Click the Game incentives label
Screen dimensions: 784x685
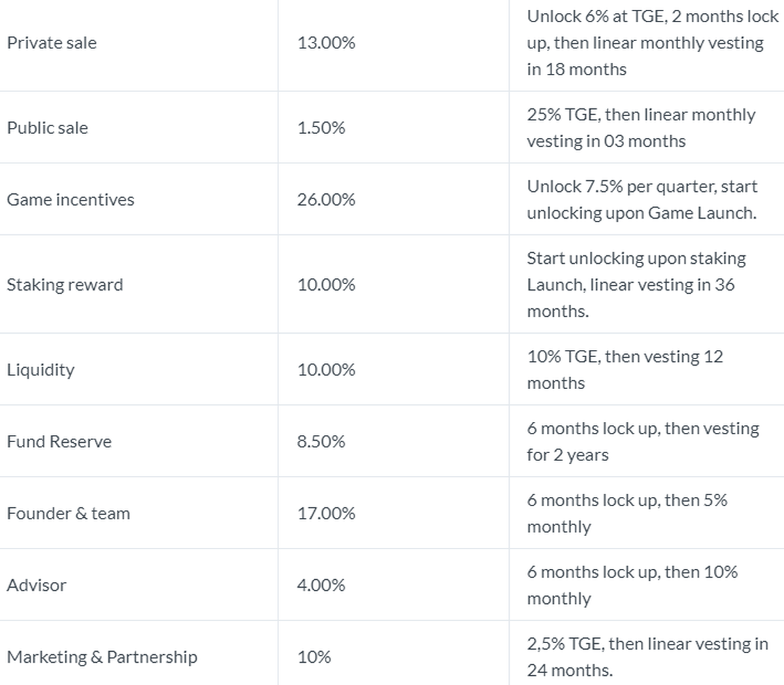tap(71, 200)
